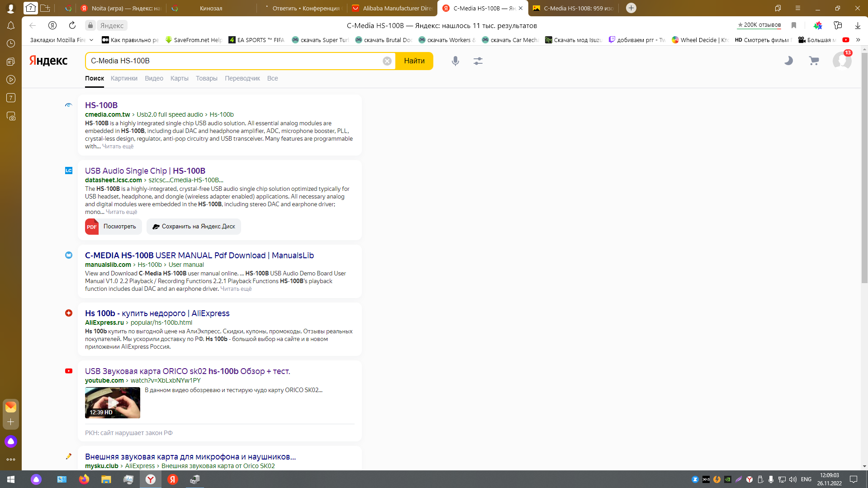Image resolution: width=868 pixels, height=488 pixels.
Task: Switch to Картинки search tab
Action: [x=124, y=78]
